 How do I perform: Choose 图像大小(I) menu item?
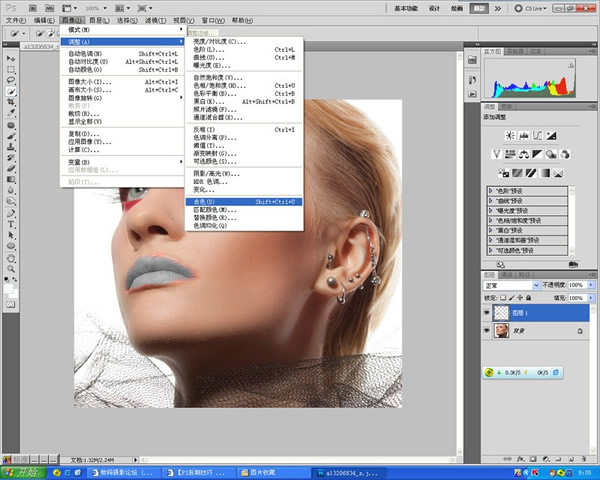click(122, 82)
